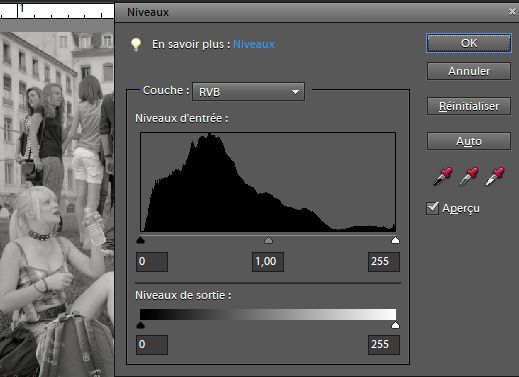Image resolution: width=519 pixels, height=377 pixels.
Task: Select the gray point eyedropper
Action: [x=469, y=176]
